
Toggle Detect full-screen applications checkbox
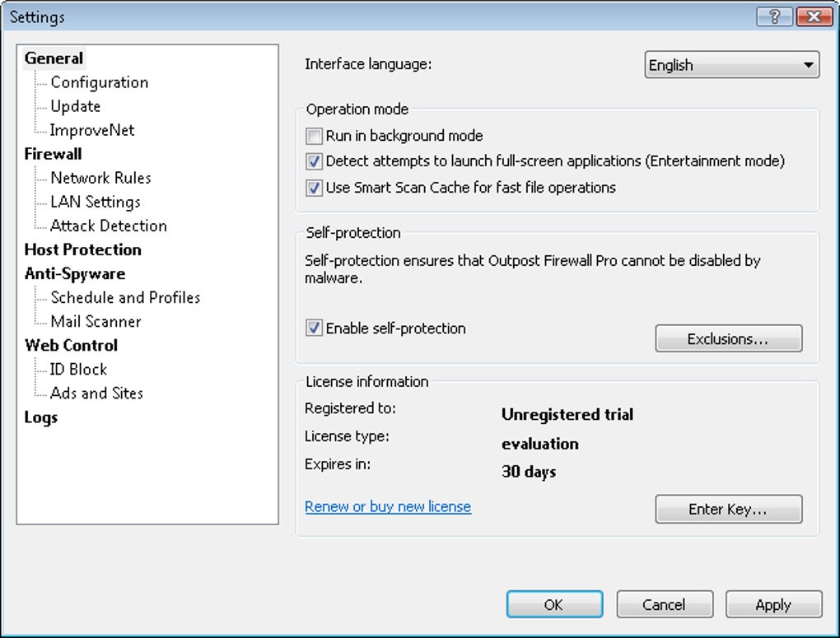click(314, 162)
